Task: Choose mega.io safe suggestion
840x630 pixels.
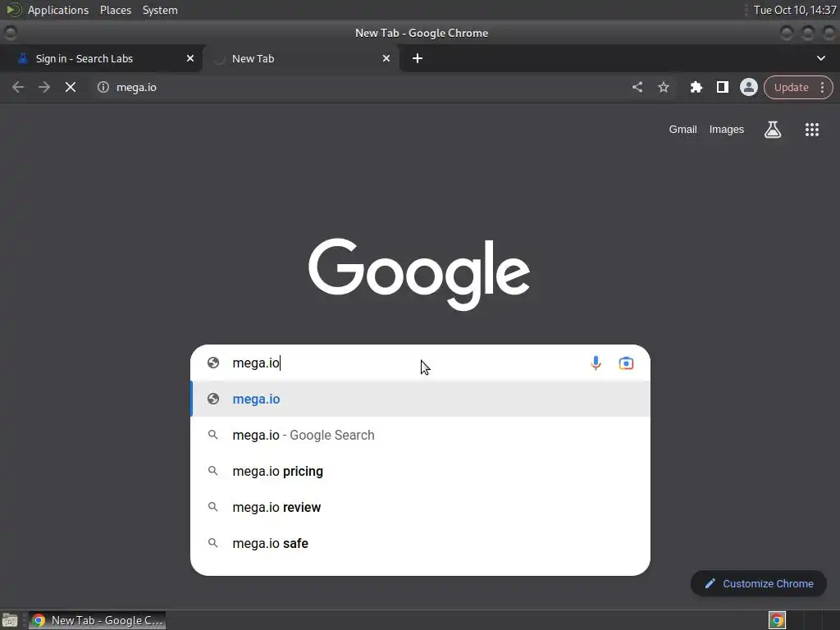Action: coord(421,543)
